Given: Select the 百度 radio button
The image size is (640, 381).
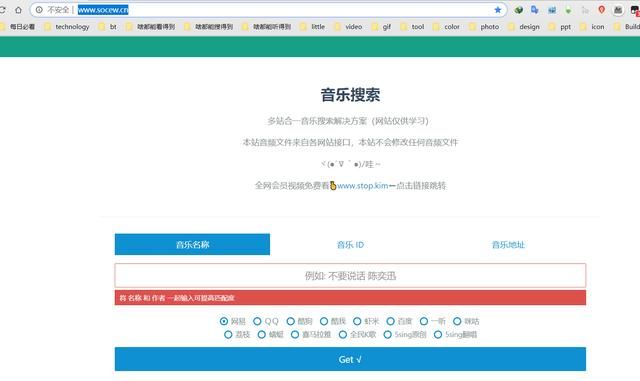Looking at the screenshot, I should click(391, 321).
